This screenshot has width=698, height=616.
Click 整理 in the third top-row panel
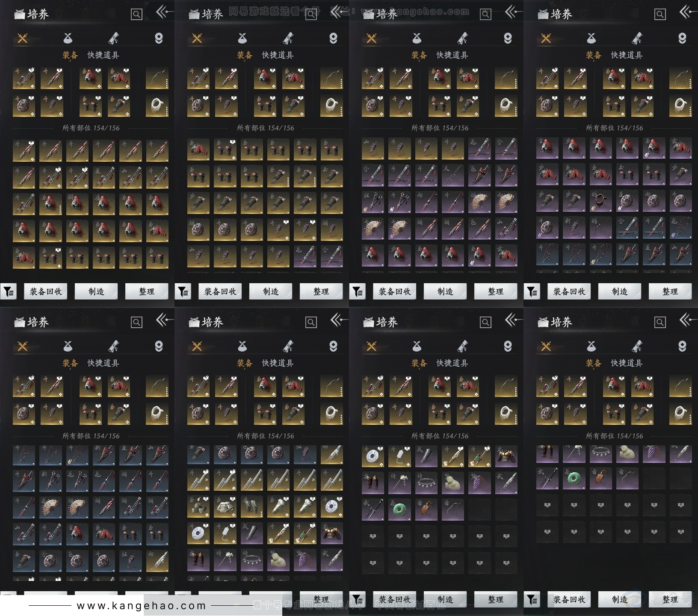[496, 292]
